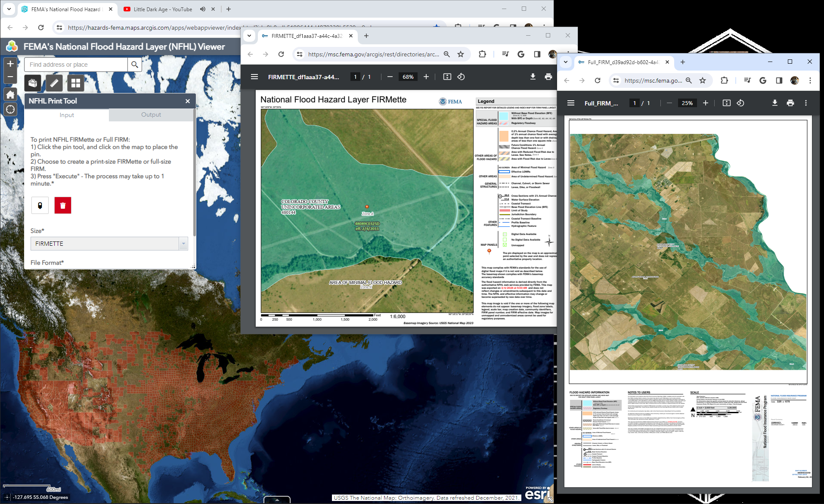Zoom out on the NFHL map
Viewport: 824px width, 504px height.
tap(10, 77)
